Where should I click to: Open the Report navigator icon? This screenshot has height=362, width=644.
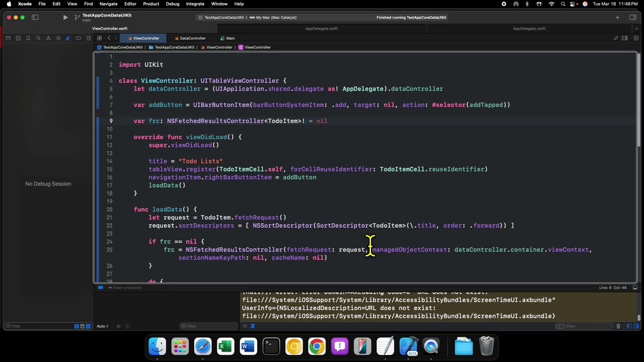(89, 38)
